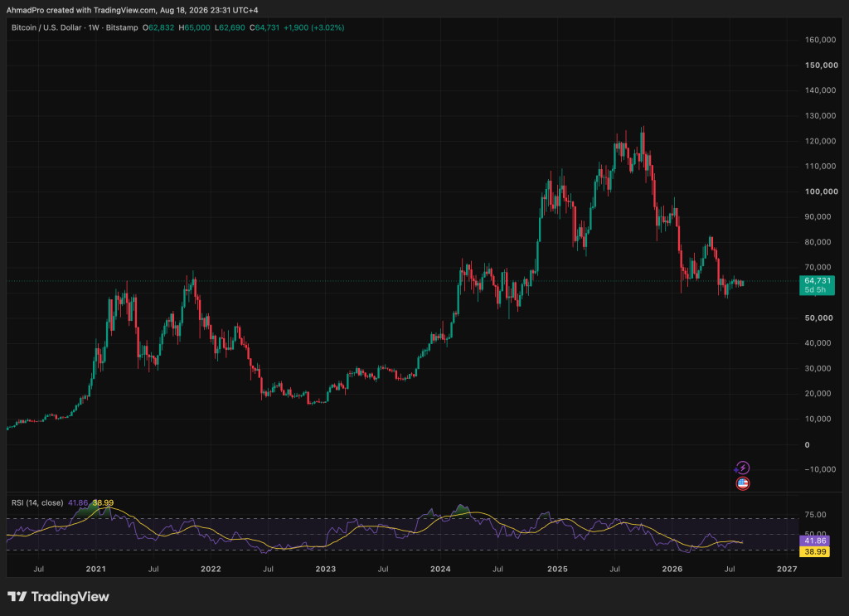849x616 pixels.
Task: Click the open value O62,832
Action: click(x=158, y=27)
